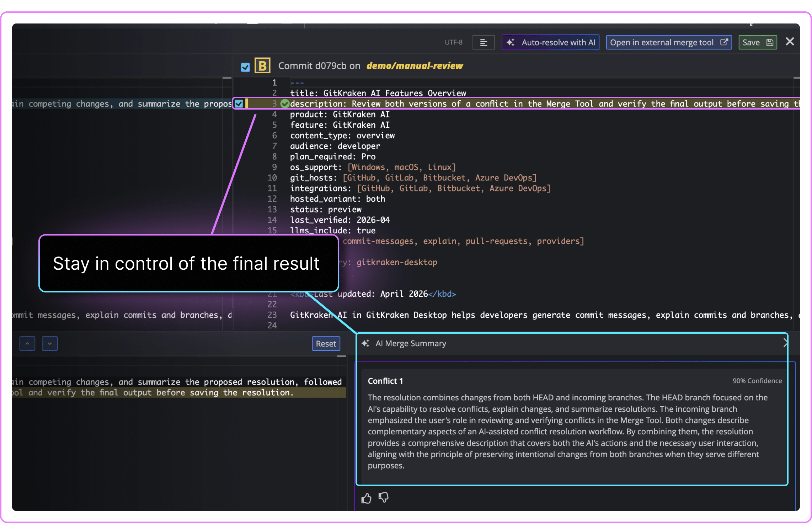Click gitkraken-desktop value text

pyautogui.click(x=397, y=262)
